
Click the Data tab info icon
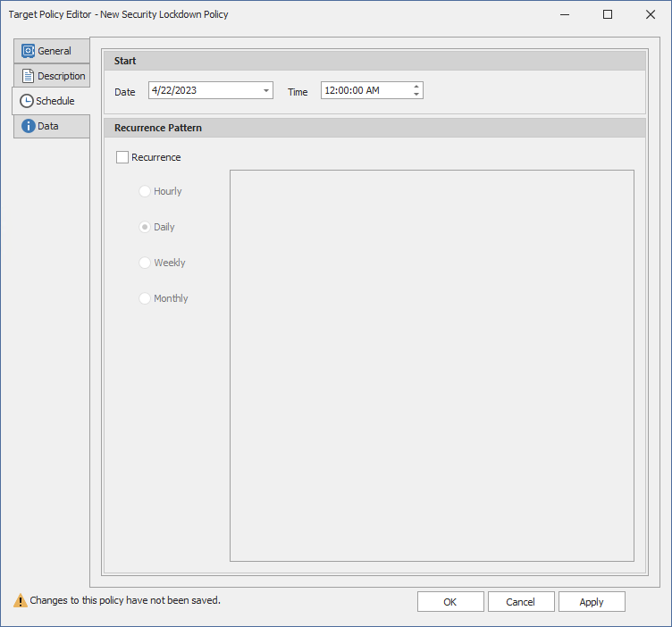[28, 126]
